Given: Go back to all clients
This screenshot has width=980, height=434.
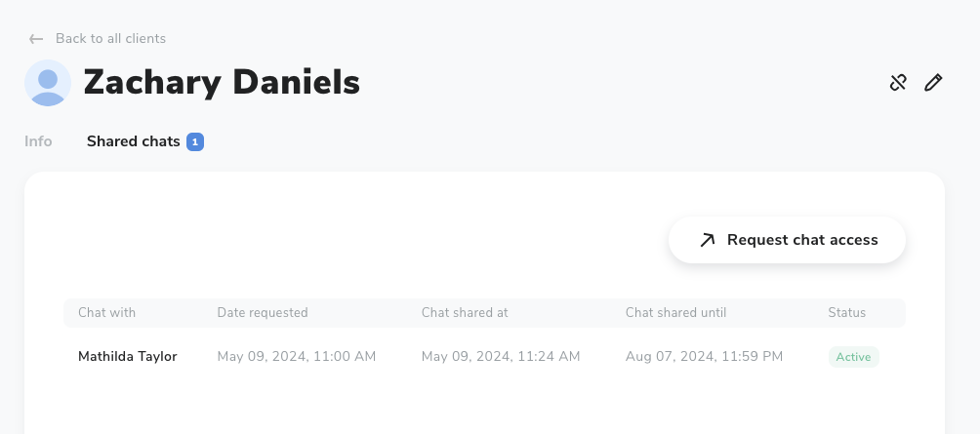Looking at the screenshot, I should [x=110, y=39].
